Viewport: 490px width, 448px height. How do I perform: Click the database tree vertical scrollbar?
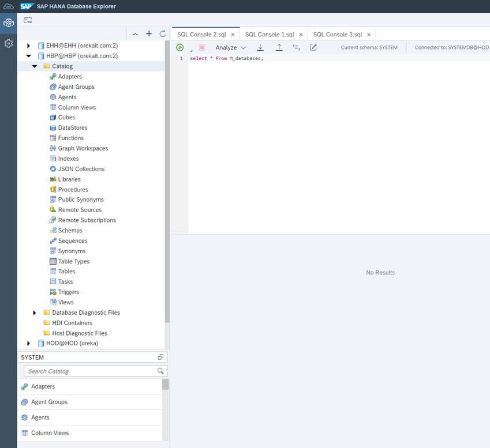point(167,182)
